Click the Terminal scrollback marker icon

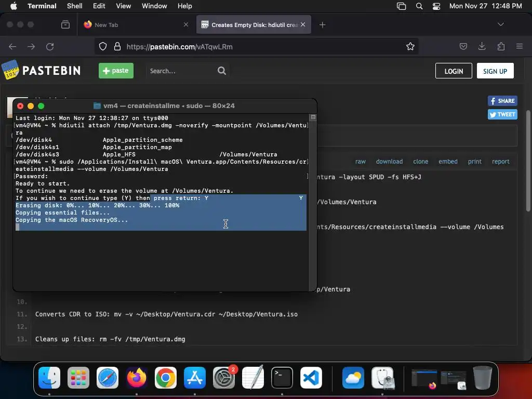pos(313,117)
